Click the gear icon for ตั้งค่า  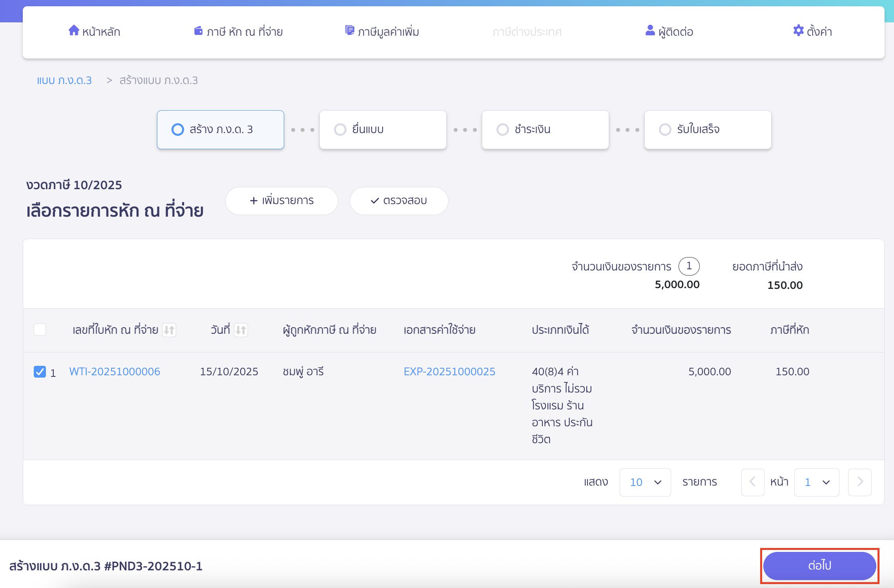(798, 30)
